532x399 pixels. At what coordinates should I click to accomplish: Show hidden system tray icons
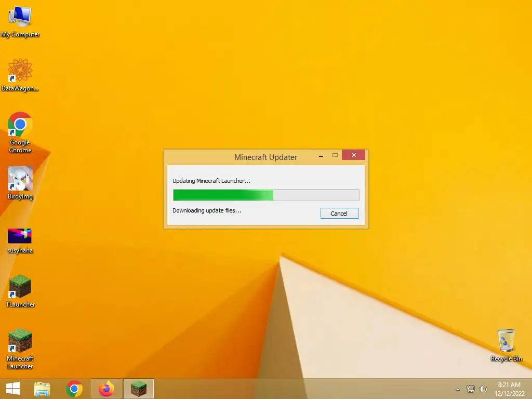point(458,389)
